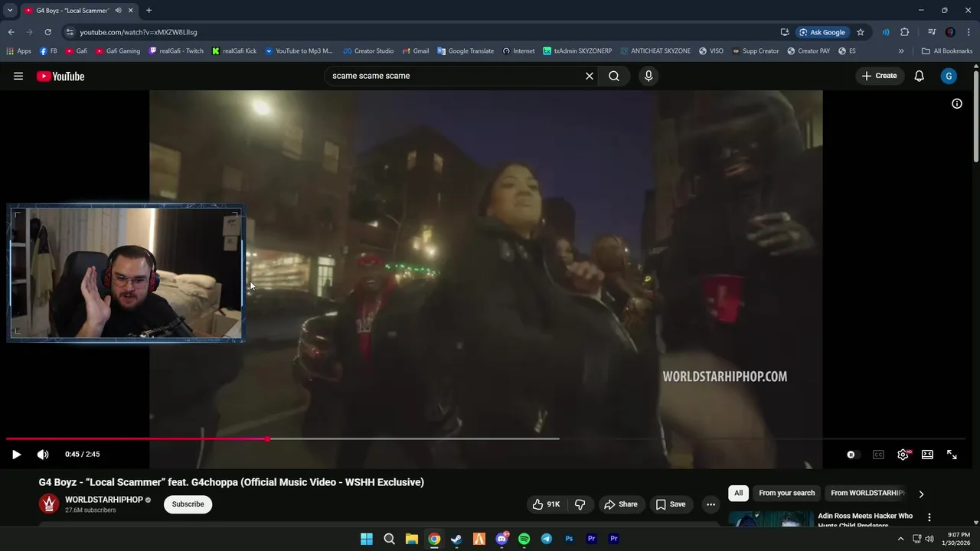Open the Apps bookmark
980x551 pixels.
point(19,51)
